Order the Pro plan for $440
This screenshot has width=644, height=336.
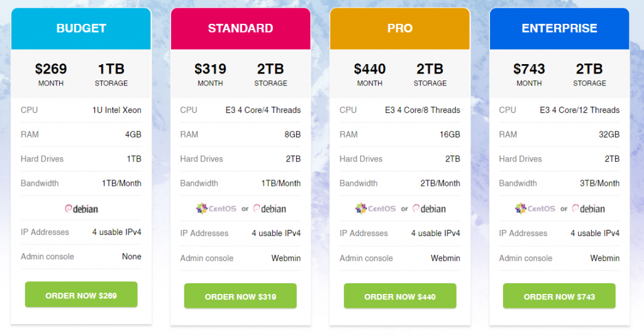[400, 296]
